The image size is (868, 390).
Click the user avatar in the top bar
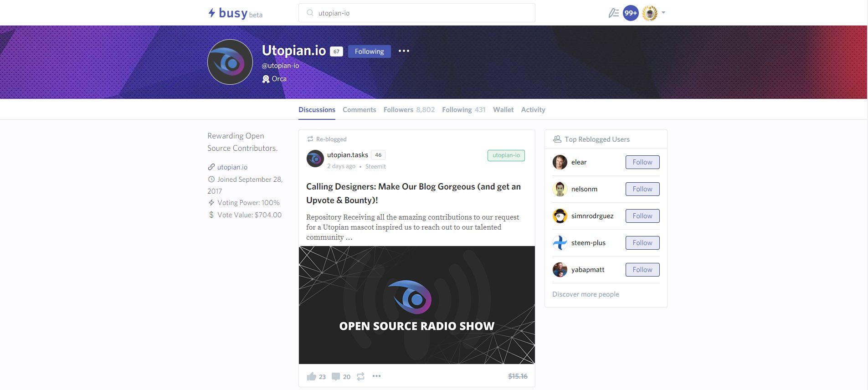pos(650,13)
